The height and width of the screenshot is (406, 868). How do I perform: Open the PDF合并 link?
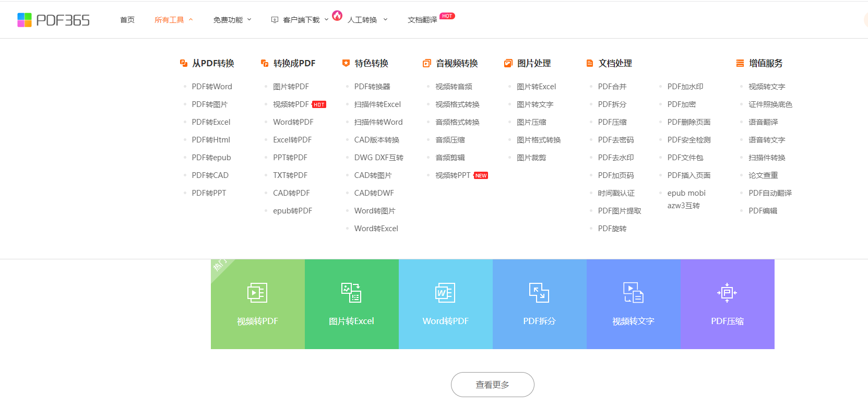[x=612, y=87]
